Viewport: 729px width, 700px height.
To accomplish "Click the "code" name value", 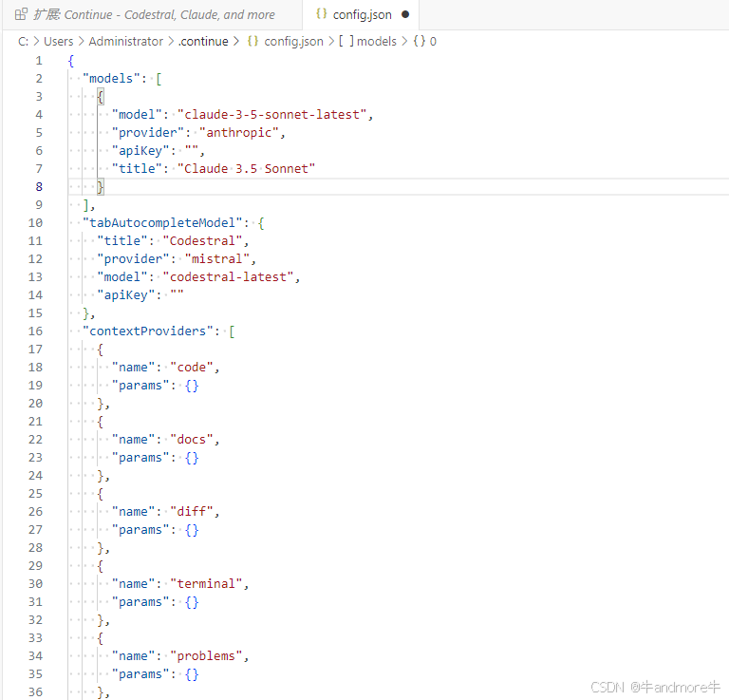I will tap(192, 367).
